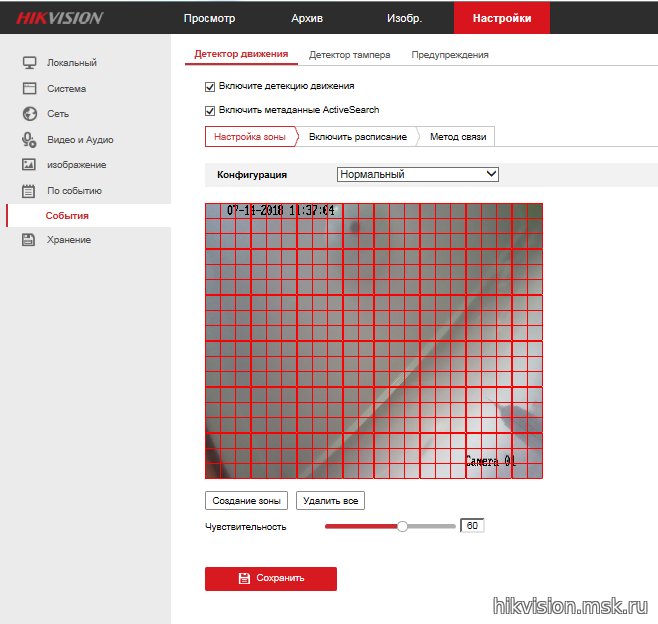
Task: Expand По событию in the sidebar
Action: pyautogui.click(x=74, y=191)
